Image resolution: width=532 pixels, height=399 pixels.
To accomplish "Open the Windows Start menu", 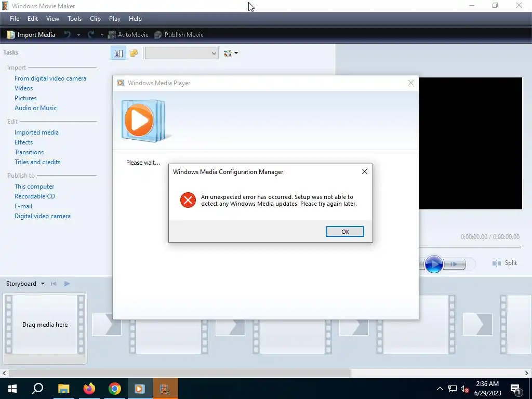I will 12,389.
